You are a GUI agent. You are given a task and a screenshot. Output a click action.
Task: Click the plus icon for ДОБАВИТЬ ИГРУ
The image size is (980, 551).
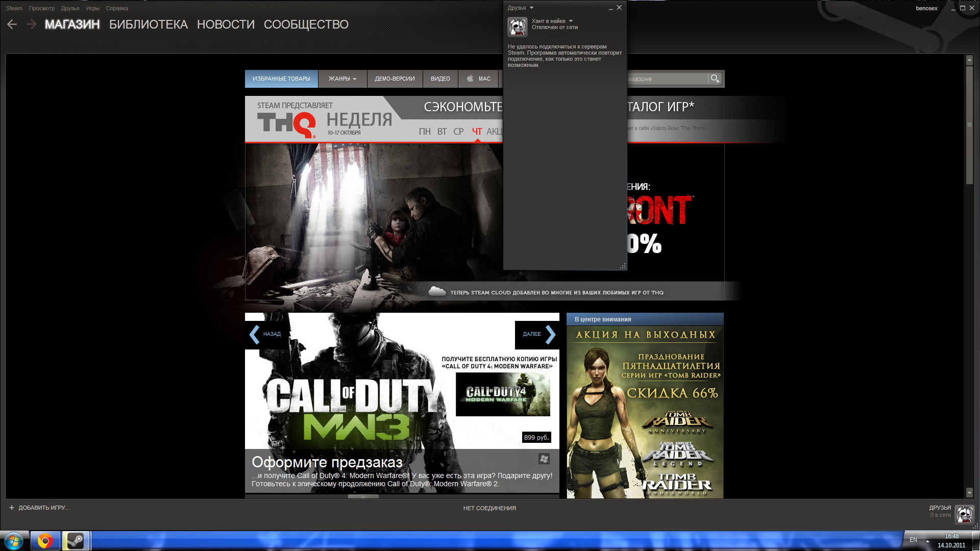coord(12,508)
